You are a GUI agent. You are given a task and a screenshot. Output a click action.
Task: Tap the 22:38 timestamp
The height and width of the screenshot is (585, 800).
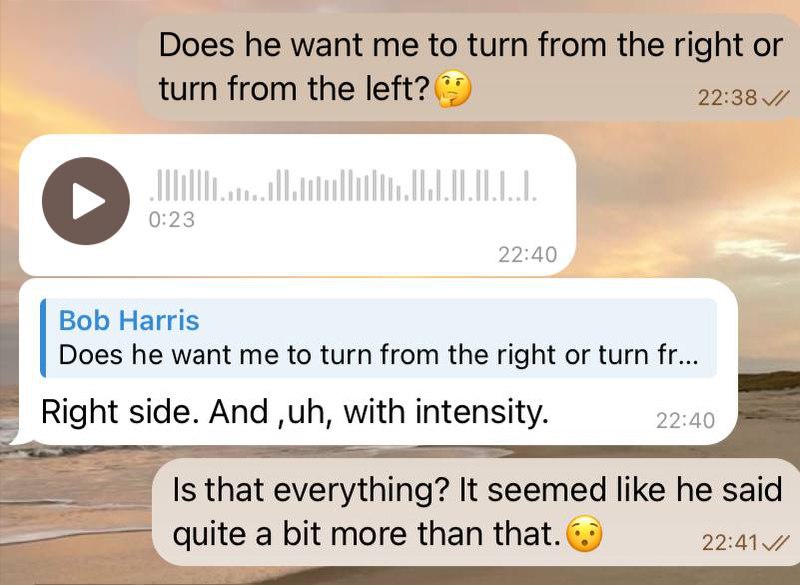[727, 97]
